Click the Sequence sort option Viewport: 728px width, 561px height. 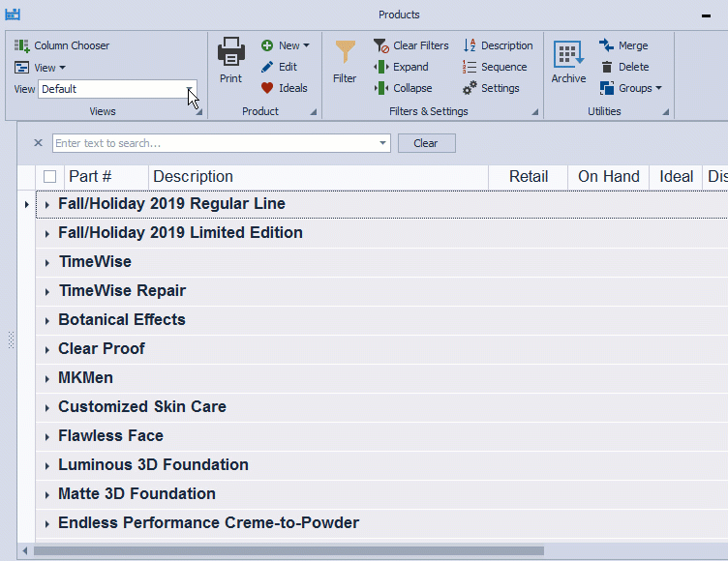(495, 67)
